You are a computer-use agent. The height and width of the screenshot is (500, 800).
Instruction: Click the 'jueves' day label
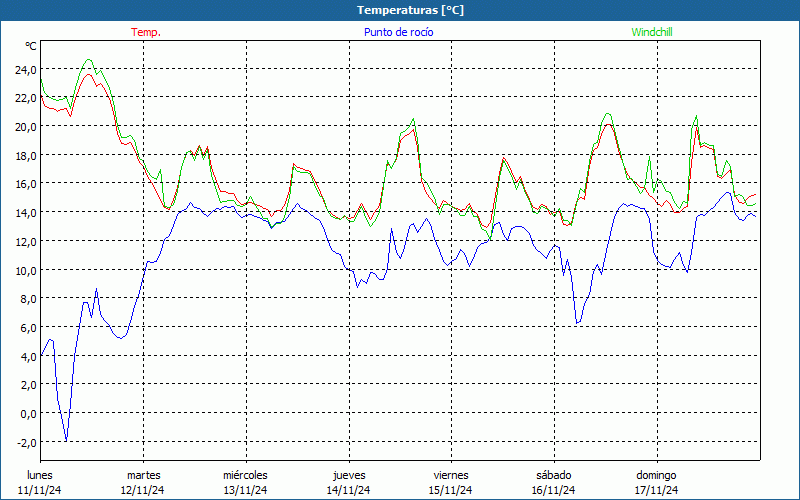[349, 476]
